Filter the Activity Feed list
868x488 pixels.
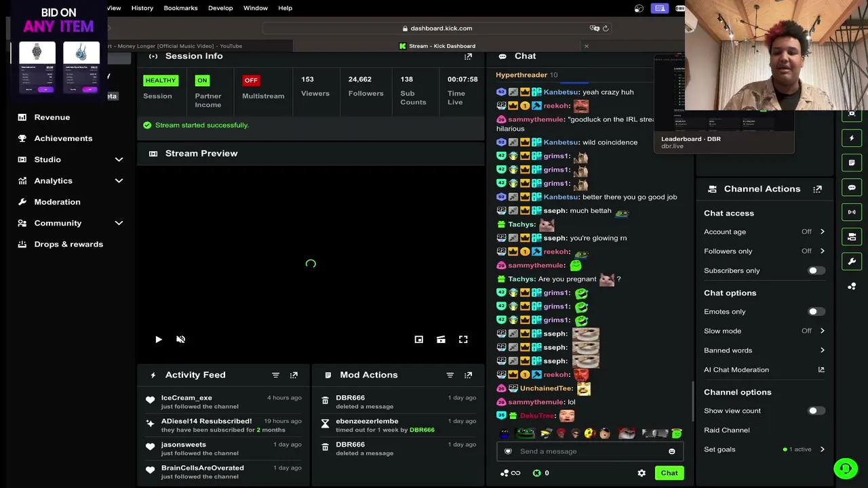pos(275,375)
